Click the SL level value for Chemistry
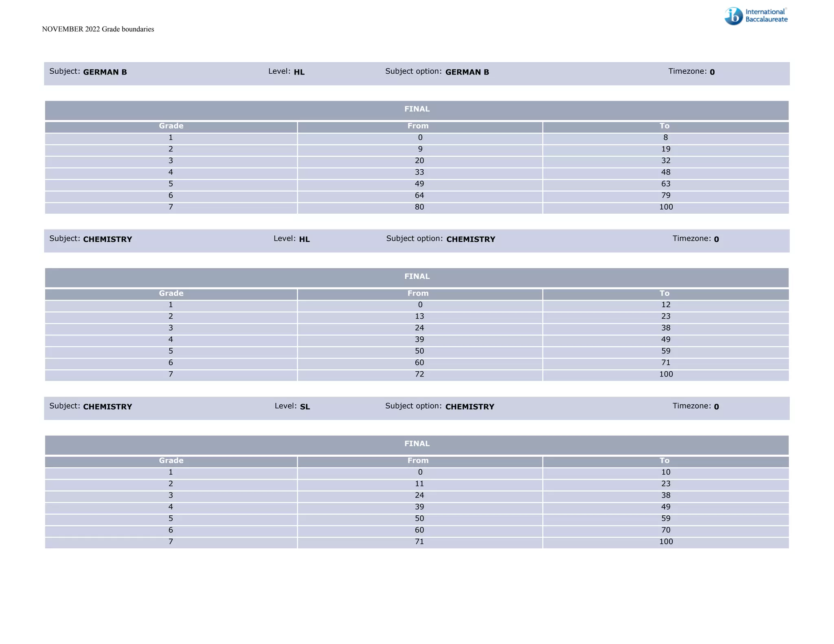Screen dimensions: 834x644 (305, 407)
